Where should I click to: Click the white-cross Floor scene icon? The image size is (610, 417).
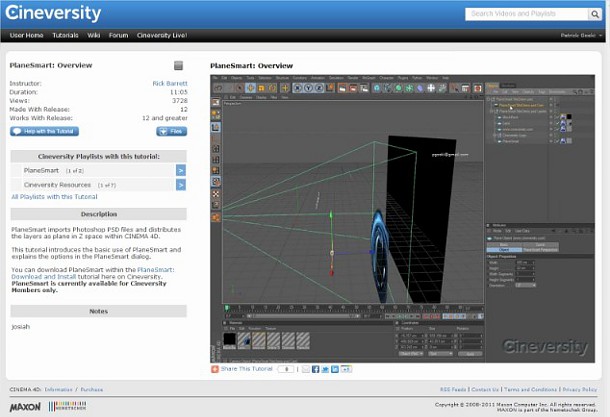431,88
